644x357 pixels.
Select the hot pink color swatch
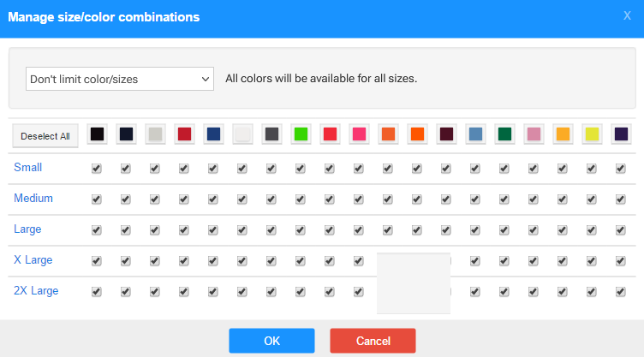pos(360,134)
